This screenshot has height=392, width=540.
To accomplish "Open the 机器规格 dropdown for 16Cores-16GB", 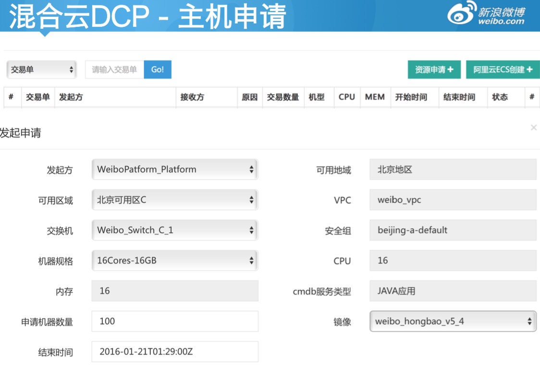I will pyautogui.click(x=175, y=260).
